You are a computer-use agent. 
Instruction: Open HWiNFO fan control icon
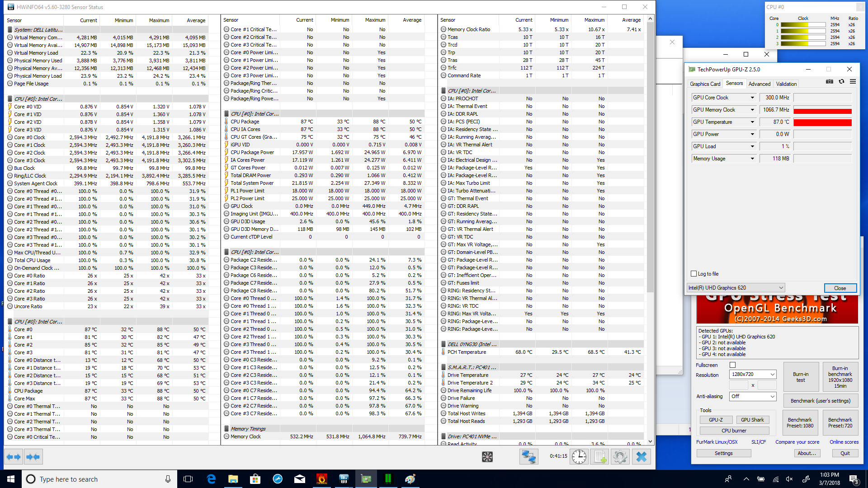point(487,457)
